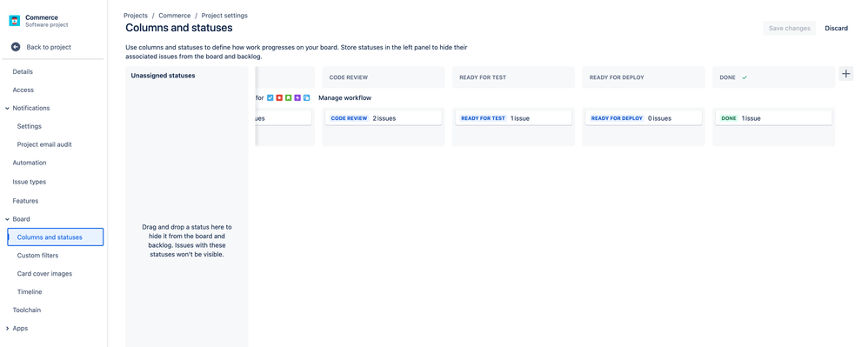Image resolution: width=868 pixels, height=347 pixels.
Task: Click Commerce breadcrumb link
Action: click(x=174, y=16)
